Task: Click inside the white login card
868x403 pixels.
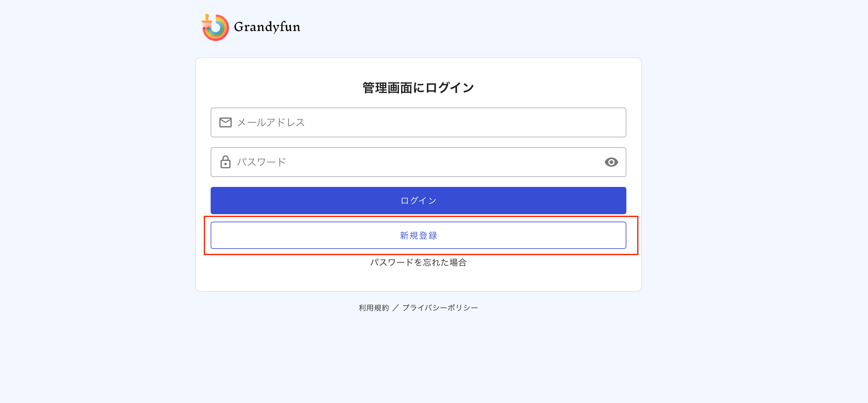Action: [418, 283]
